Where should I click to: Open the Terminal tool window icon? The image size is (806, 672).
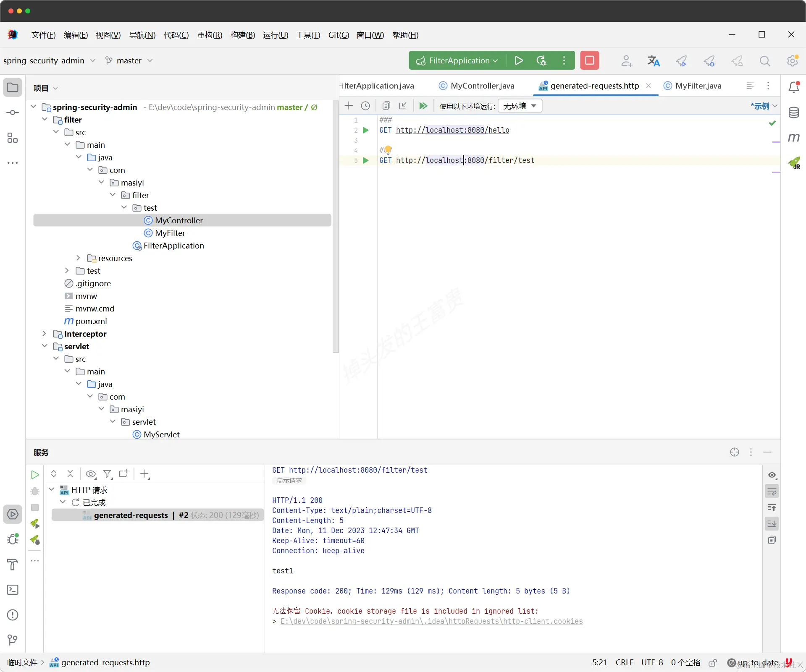pyautogui.click(x=13, y=590)
